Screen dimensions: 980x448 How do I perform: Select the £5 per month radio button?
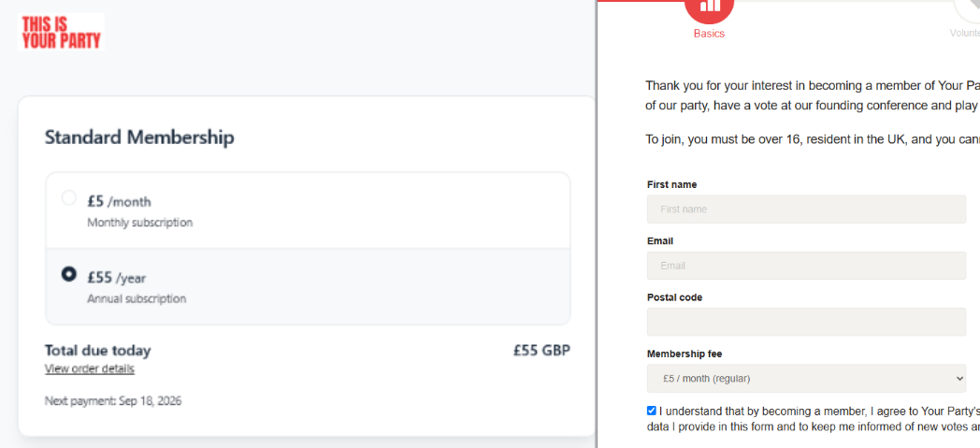point(68,198)
